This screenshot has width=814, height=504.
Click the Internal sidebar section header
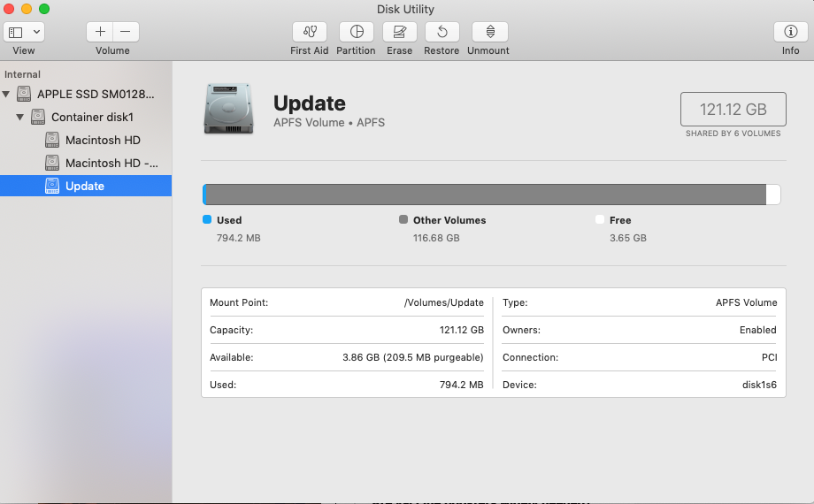[22, 74]
